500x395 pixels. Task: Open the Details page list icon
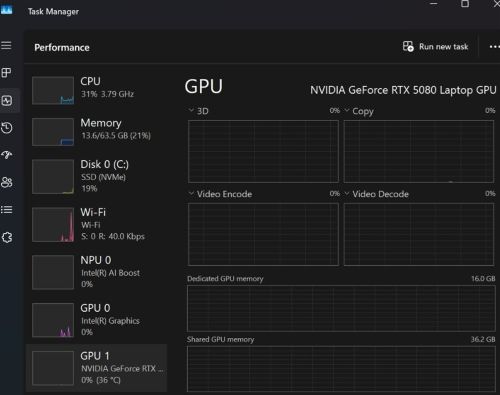pos(7,210)
